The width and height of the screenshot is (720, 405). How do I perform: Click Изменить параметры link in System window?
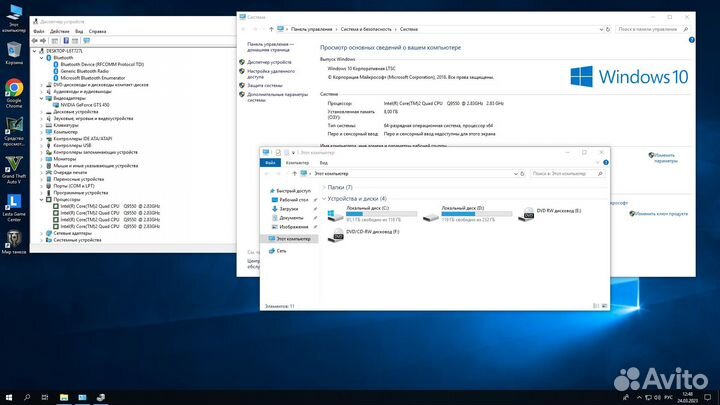[x=665, y=158]
